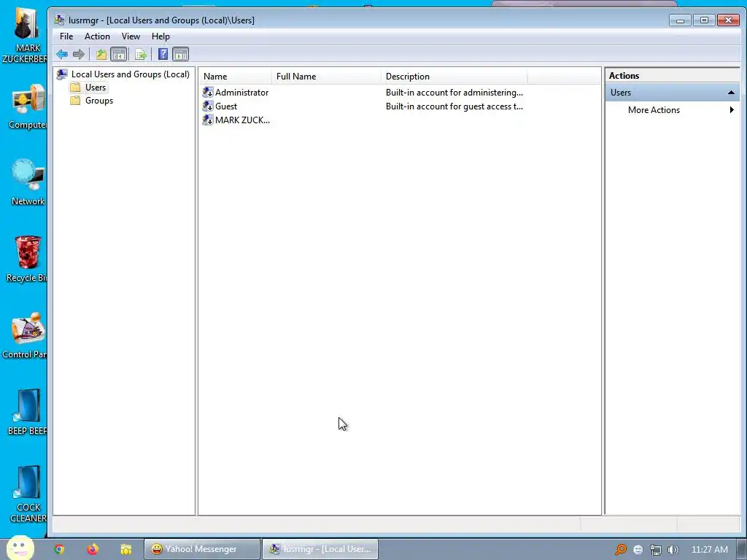
Task: Open the File menu
Action: pos(66,36)
